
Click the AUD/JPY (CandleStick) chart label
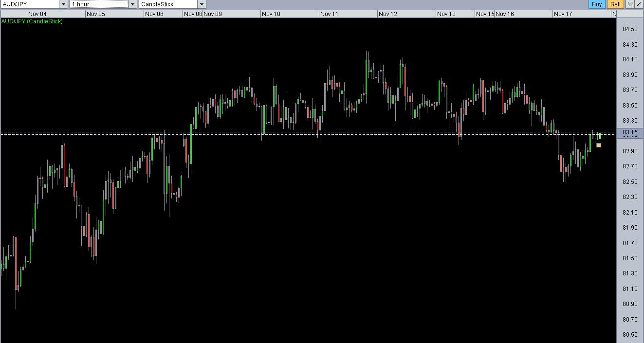pos(32,21)
